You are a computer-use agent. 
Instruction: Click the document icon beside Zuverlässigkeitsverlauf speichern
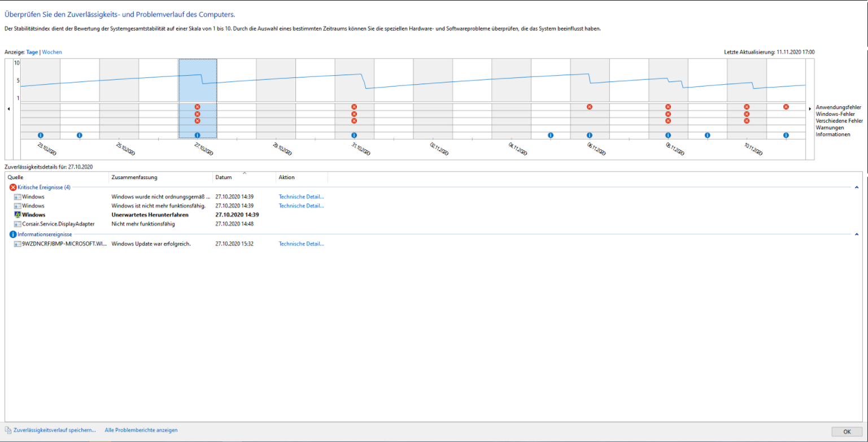pos(8,430)
